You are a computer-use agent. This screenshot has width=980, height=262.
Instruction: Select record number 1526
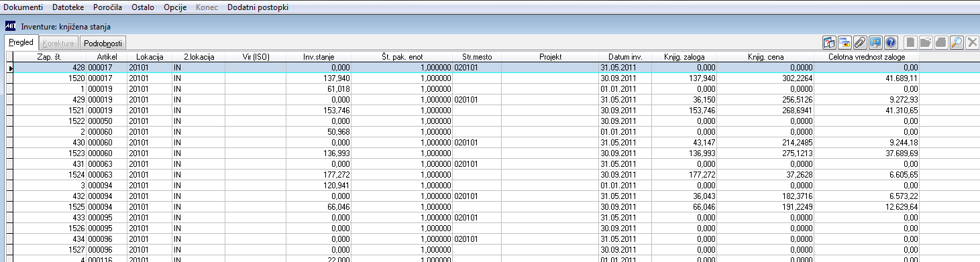point(50,228)
